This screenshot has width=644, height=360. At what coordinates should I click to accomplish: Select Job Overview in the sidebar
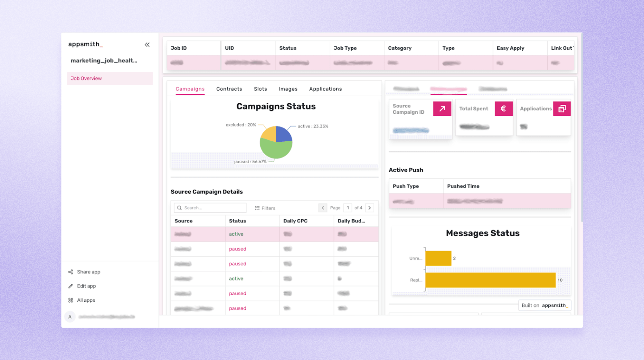pyautogui.click(x=86, y=78)
